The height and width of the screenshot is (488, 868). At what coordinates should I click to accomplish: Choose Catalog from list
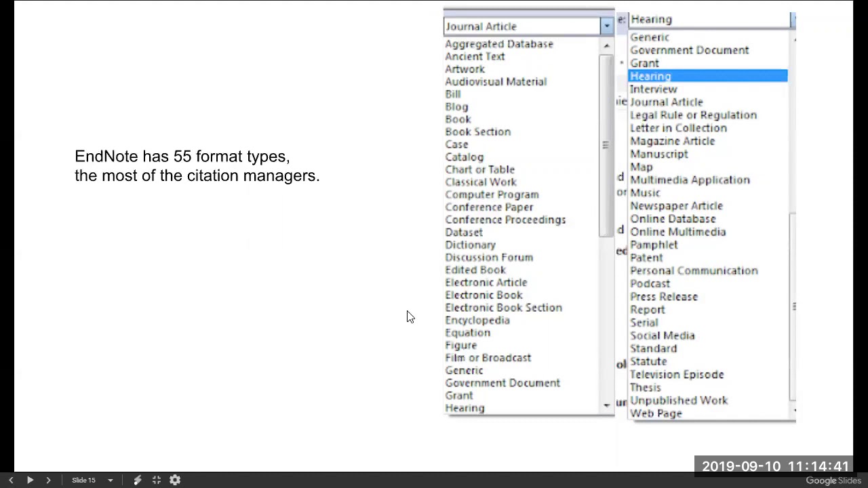[465, 157]
